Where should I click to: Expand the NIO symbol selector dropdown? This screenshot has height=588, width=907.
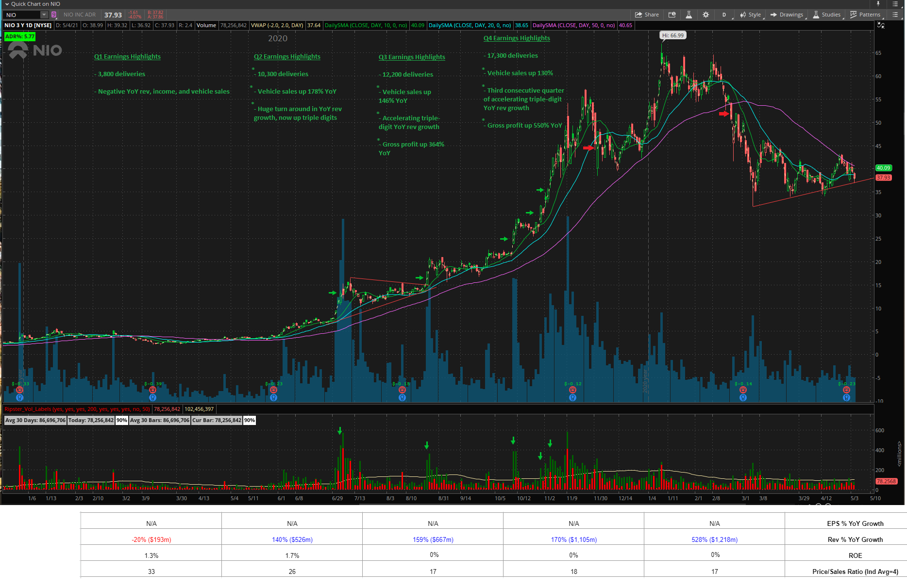click(x=44, y=15)
